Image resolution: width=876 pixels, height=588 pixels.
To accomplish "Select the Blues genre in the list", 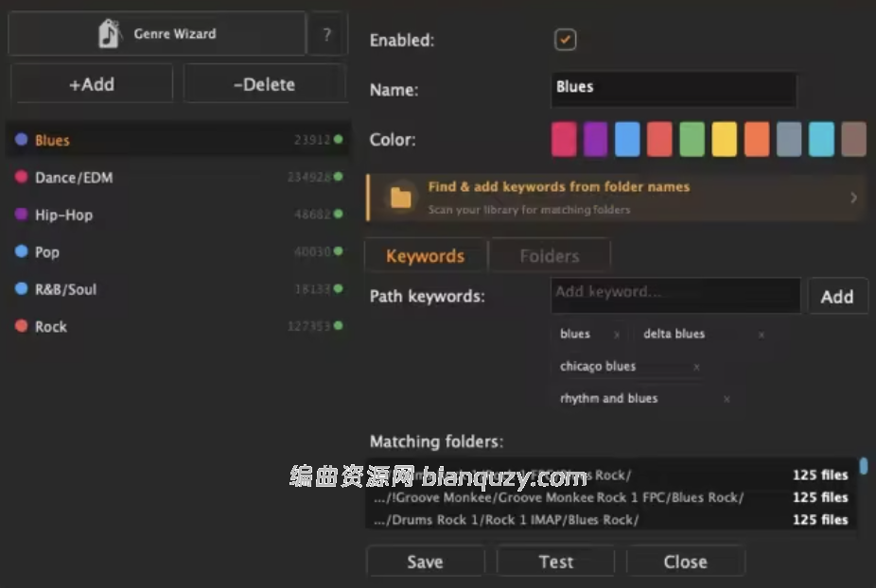I will coord(179,140).
